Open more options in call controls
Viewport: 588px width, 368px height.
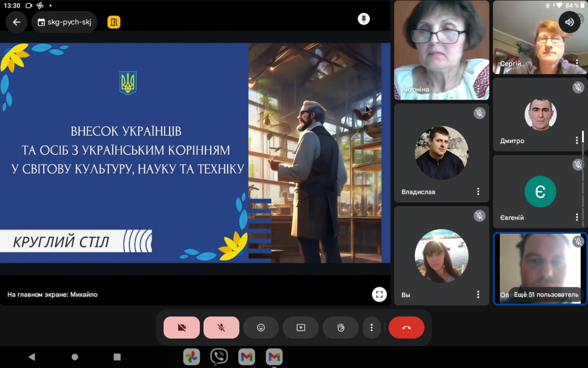click(x=372, y=328)
